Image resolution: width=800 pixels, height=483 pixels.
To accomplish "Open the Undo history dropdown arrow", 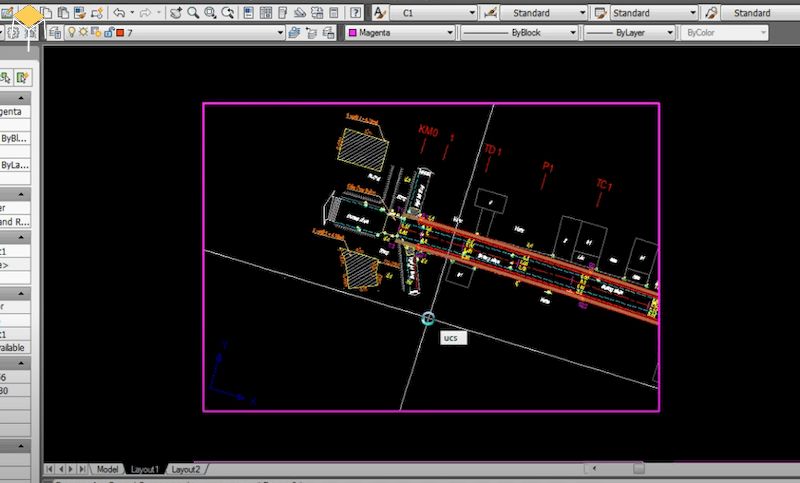I will coord(132,12).
